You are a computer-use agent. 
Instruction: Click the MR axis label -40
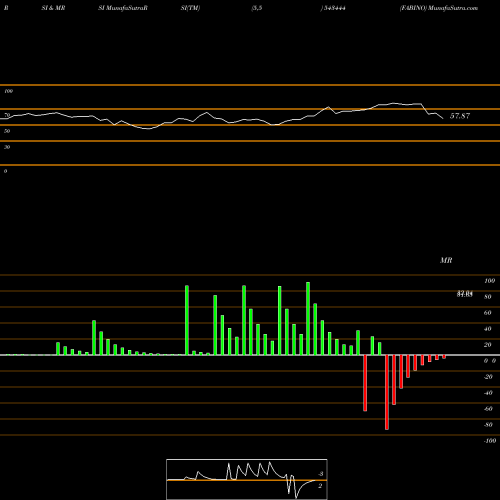coord(488,393)
